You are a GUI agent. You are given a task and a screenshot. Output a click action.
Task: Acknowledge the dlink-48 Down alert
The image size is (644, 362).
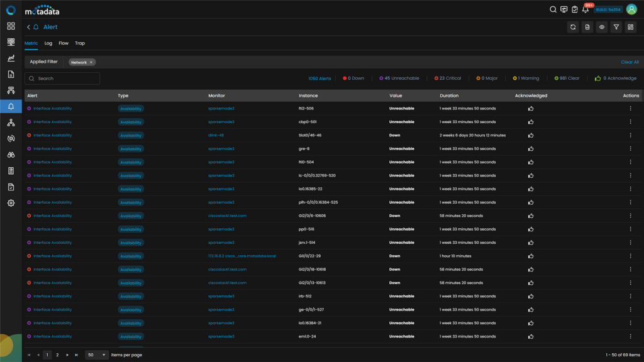pyautogui.click(x=531, y=135)
